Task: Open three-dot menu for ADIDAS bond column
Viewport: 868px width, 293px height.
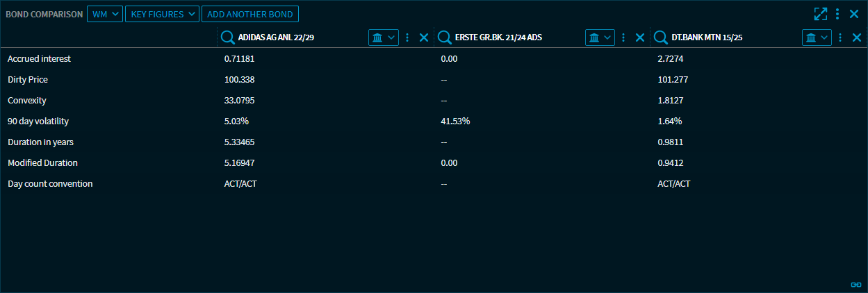Action: pyautogui.click(x=407, y=37)
